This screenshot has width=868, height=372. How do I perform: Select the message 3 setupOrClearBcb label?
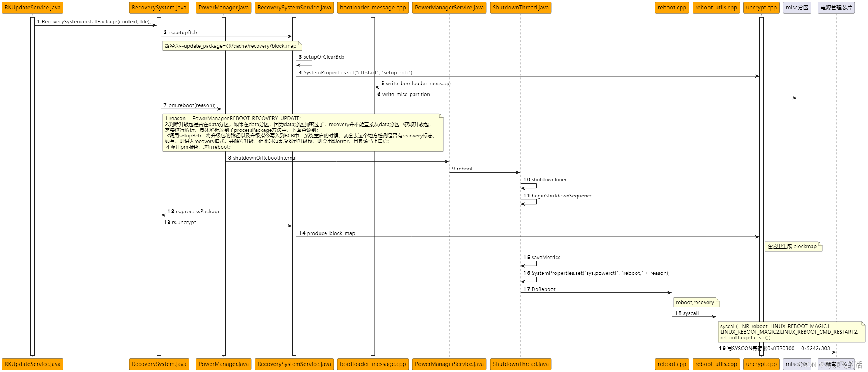point(322,57)
